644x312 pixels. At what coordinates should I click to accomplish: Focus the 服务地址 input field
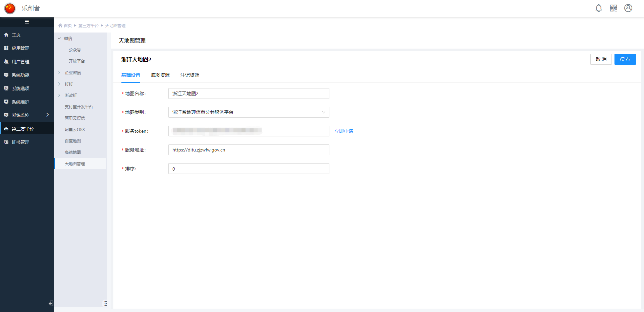point(249,150)
